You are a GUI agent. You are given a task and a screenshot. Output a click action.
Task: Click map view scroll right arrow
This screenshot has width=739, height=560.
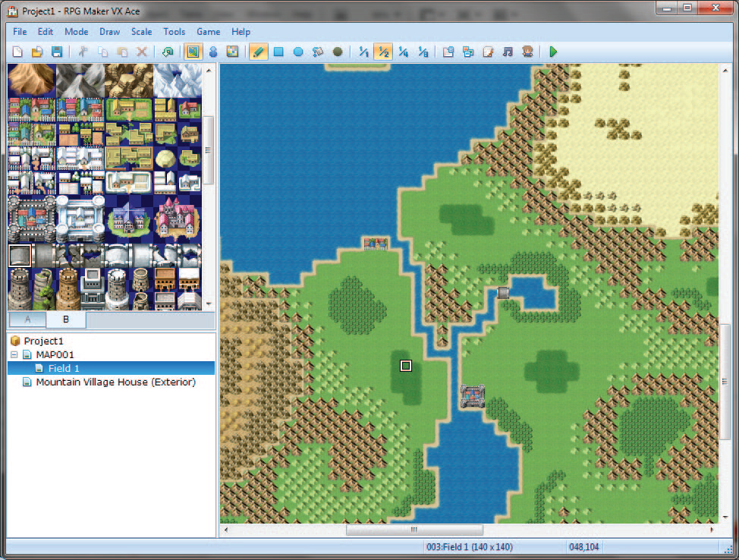pos(712,530)
